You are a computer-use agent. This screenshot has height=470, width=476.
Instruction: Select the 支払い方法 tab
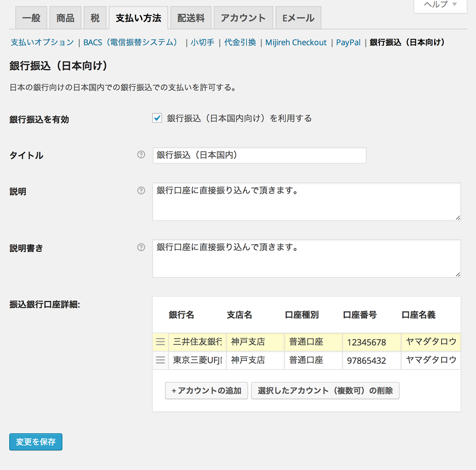click(x=139, y=18)
